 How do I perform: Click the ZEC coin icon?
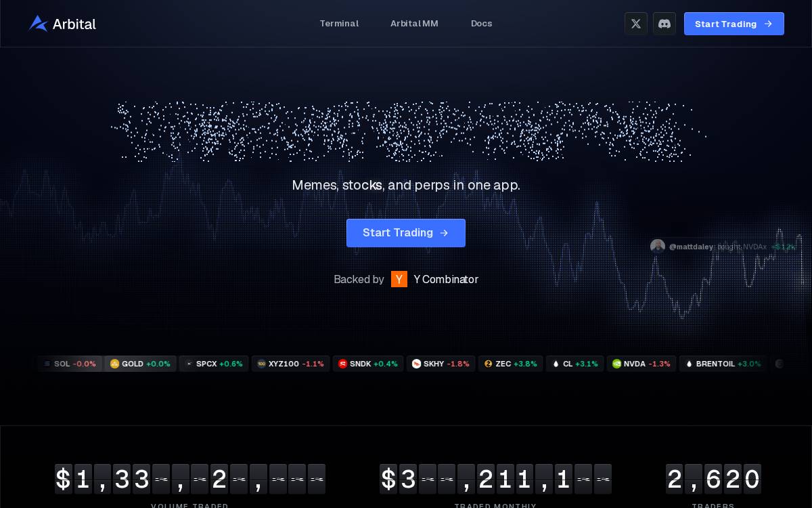coord(489,364)
